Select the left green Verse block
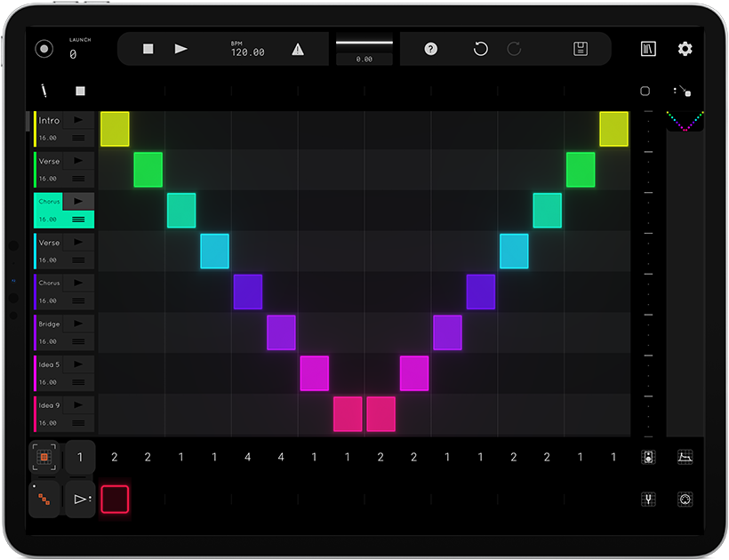 pos(148,170)
